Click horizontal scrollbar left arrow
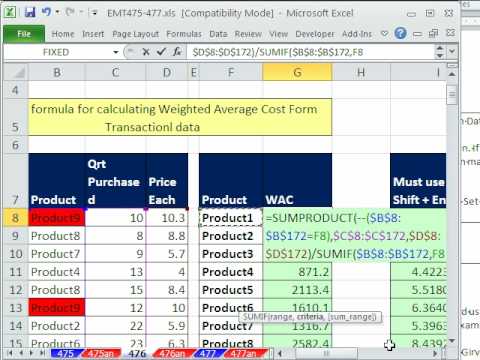The height and width of the screenshot is (360, 480). click(280, 353)
